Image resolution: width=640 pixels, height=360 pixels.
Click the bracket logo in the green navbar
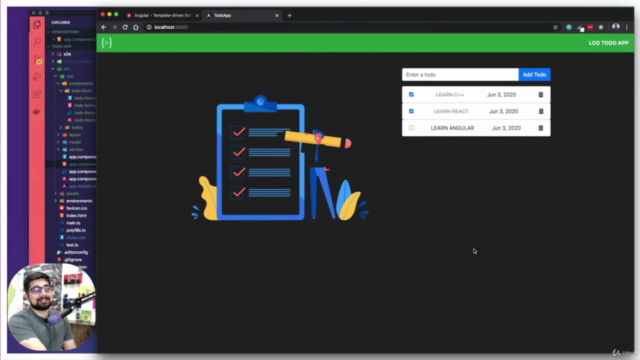107,43
